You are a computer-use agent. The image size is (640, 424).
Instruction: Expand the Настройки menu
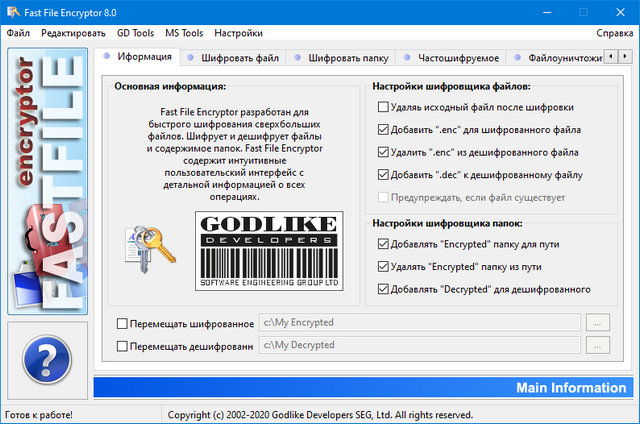[237, 32]
